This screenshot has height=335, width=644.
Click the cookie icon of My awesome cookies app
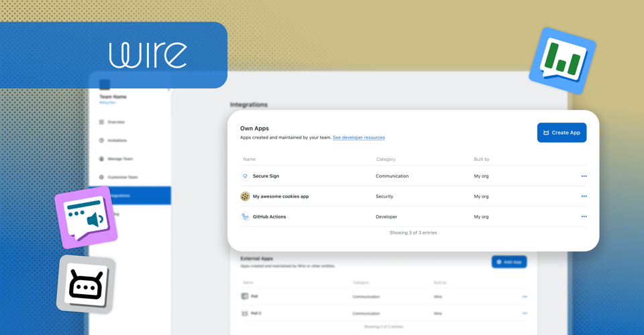pos(246,196)
